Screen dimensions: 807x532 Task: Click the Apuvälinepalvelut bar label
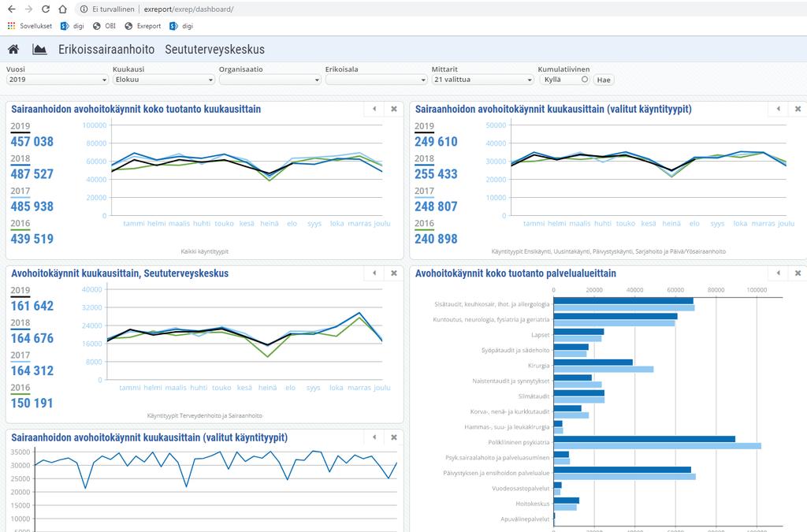click(525, 519)
